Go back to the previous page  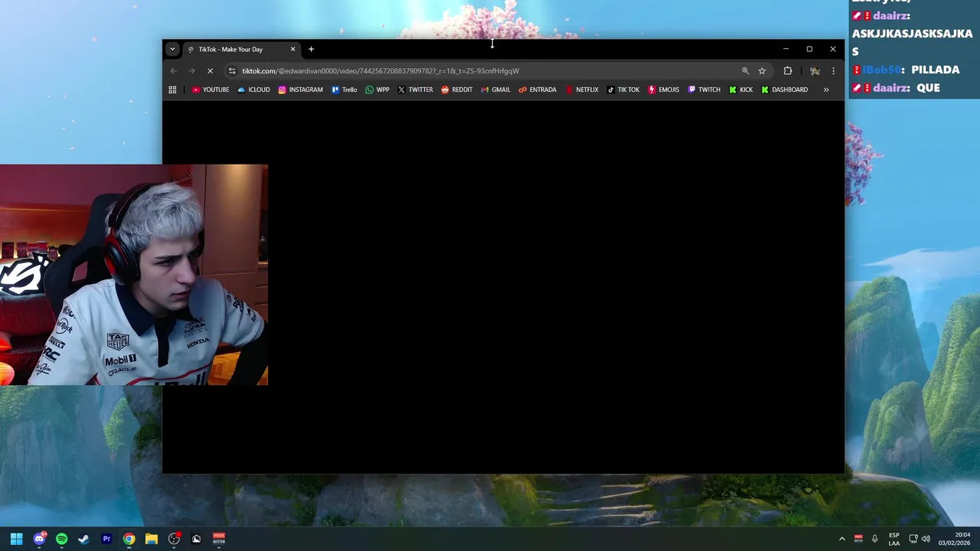click(174, 71)
